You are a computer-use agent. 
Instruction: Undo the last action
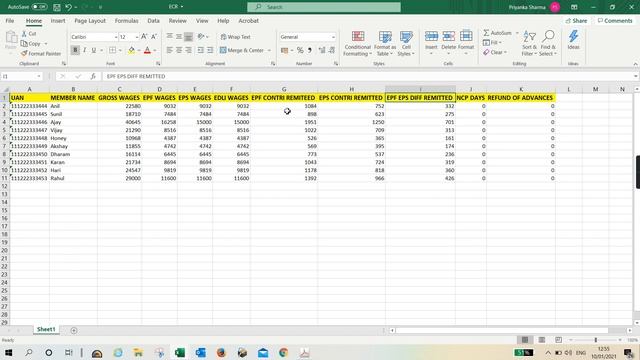click(68, 7)
